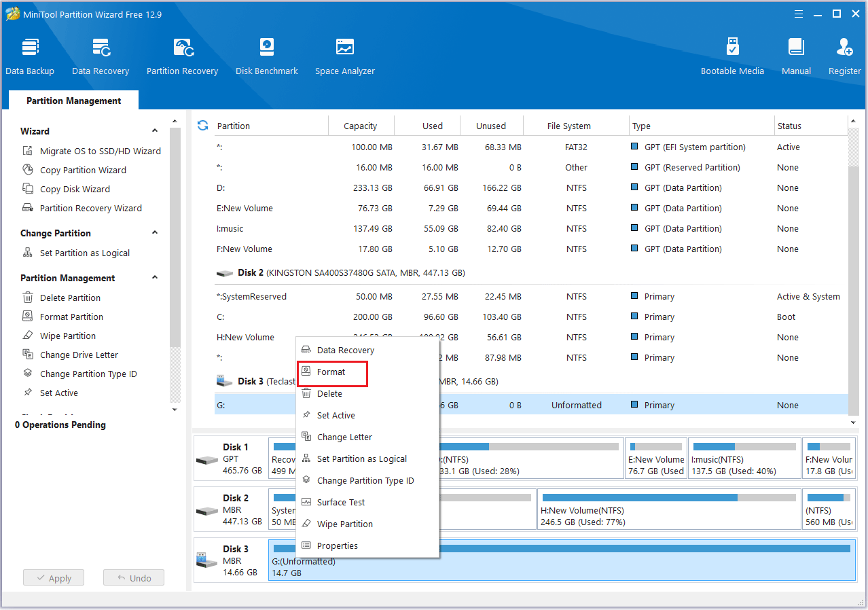Select Properties in context menu
Screen dimensions: 868x610
click(367, 545)
